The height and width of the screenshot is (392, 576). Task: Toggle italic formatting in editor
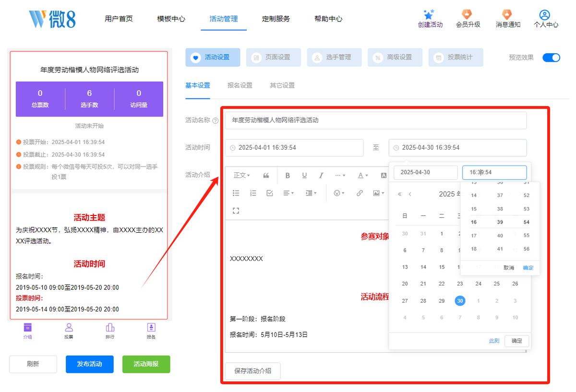(321, 176)
